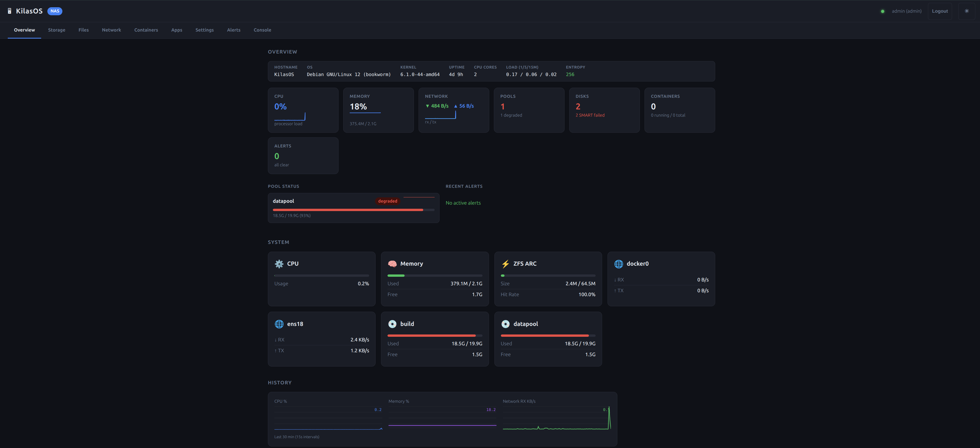Click the build Free value 1.5G

[x=477, y=355]
